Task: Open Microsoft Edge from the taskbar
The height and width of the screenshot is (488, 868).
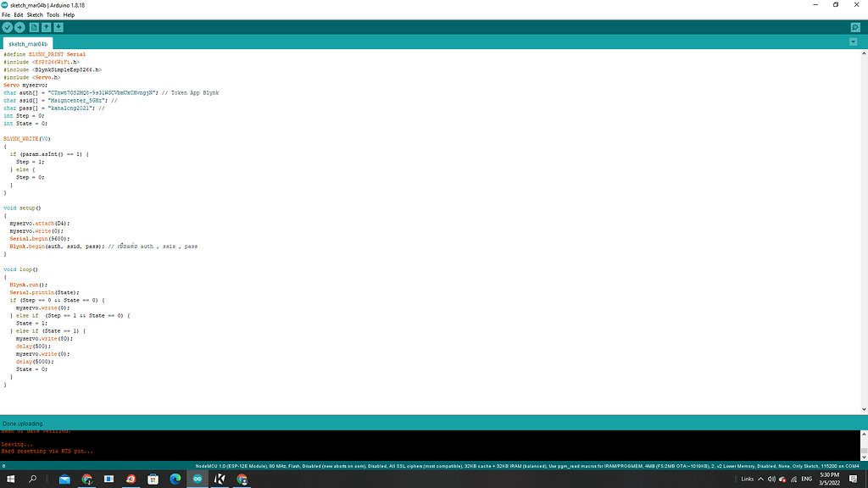Action: coord(175,480)
